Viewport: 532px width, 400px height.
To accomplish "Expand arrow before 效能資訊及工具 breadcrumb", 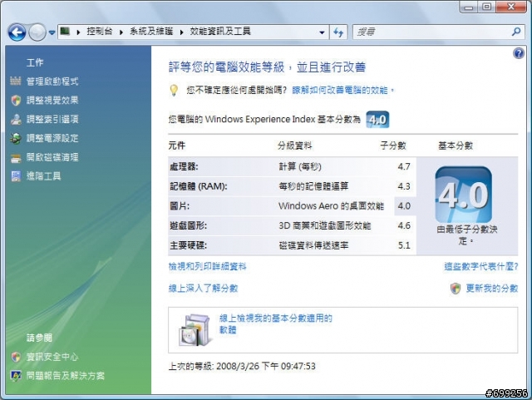I will pos(181,32).
